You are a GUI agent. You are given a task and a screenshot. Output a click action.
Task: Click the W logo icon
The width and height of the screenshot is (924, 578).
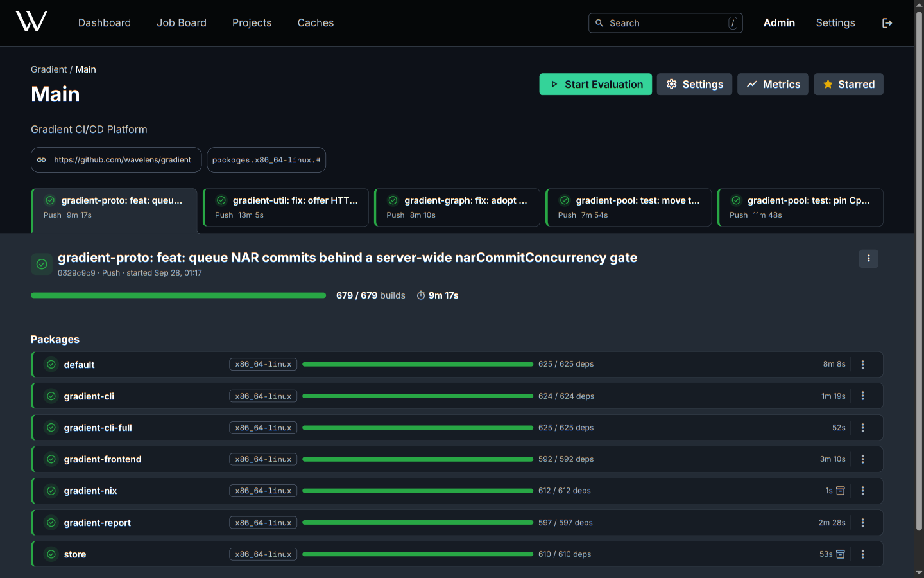pos(31,21)
